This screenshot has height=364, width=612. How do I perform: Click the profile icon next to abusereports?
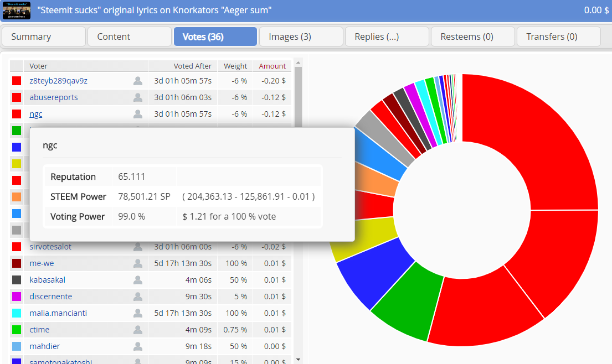(138, 97)
